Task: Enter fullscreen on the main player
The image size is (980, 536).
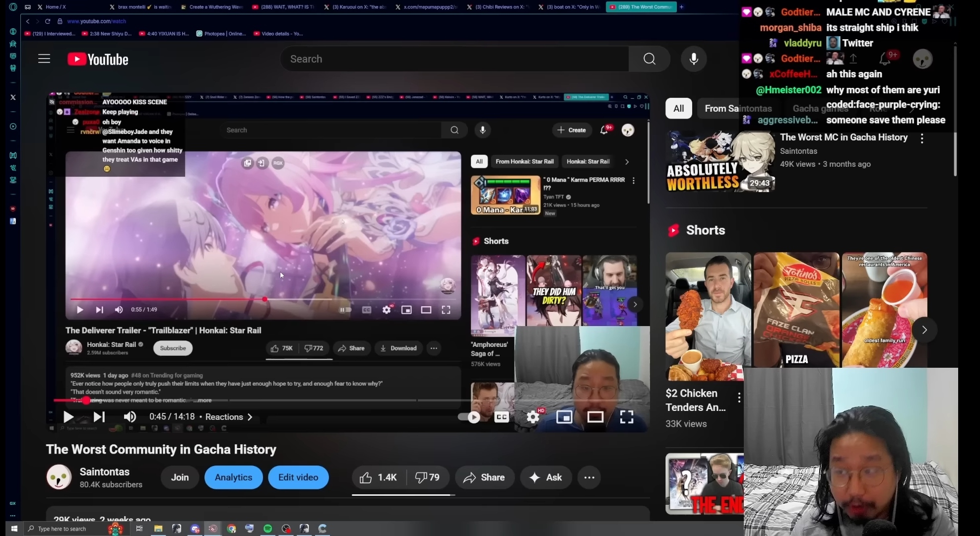Action: tap(627, 417)
